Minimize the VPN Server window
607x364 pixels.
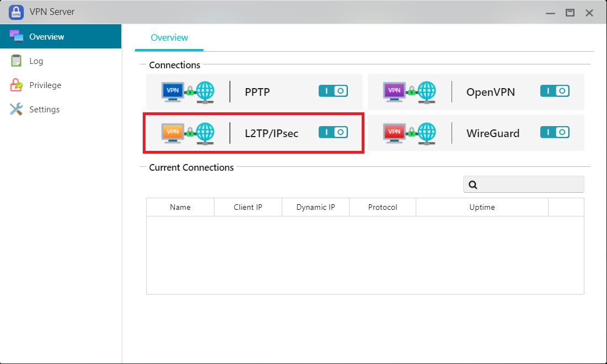click(550, 13)
